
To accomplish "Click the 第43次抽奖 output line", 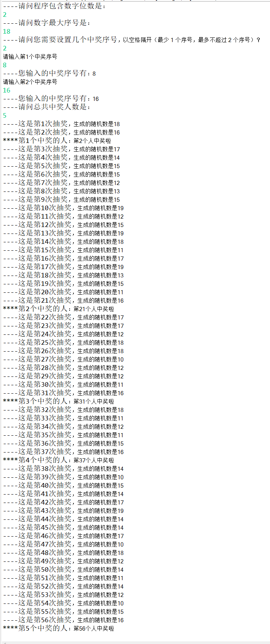I will [63, 511].
